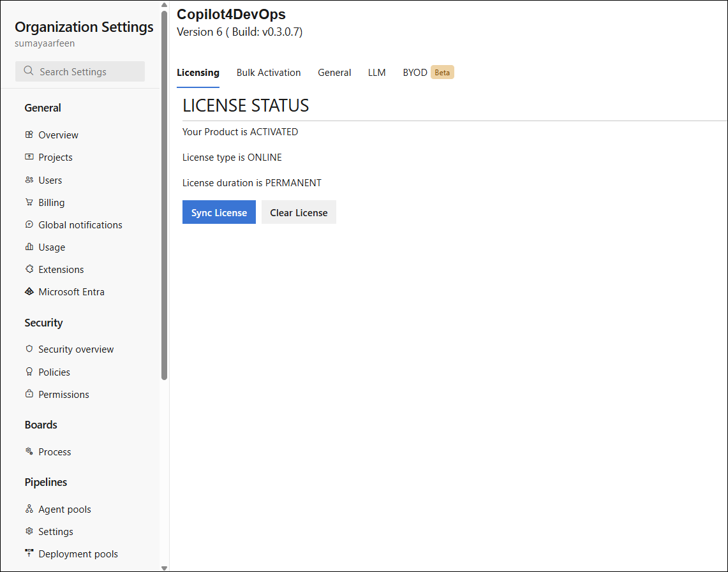Click the Beta badge next to BYOD
The width and height of the screenshot is (728, 572).
(442, 72)
